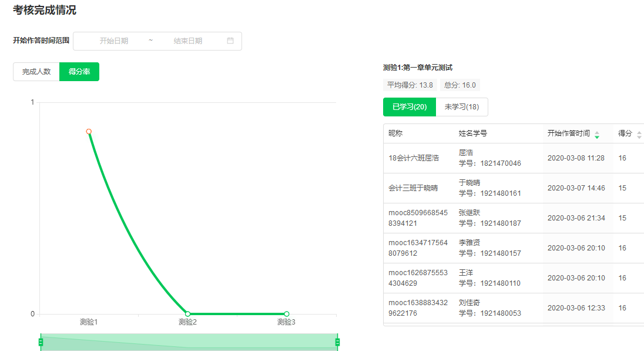Viewport: 644px width, 351px height.
Task: Click the calendar icon in date range
Action: pos(230,41)
